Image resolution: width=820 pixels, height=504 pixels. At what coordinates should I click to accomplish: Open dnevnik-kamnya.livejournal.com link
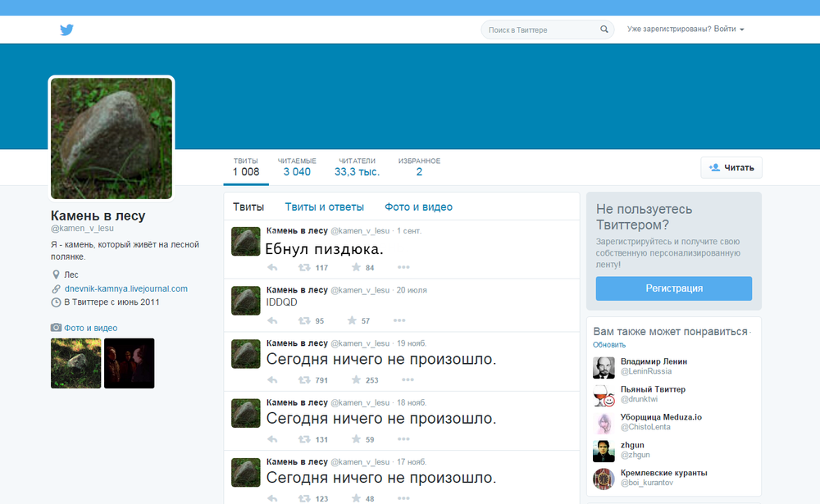[x=125, y=288]
